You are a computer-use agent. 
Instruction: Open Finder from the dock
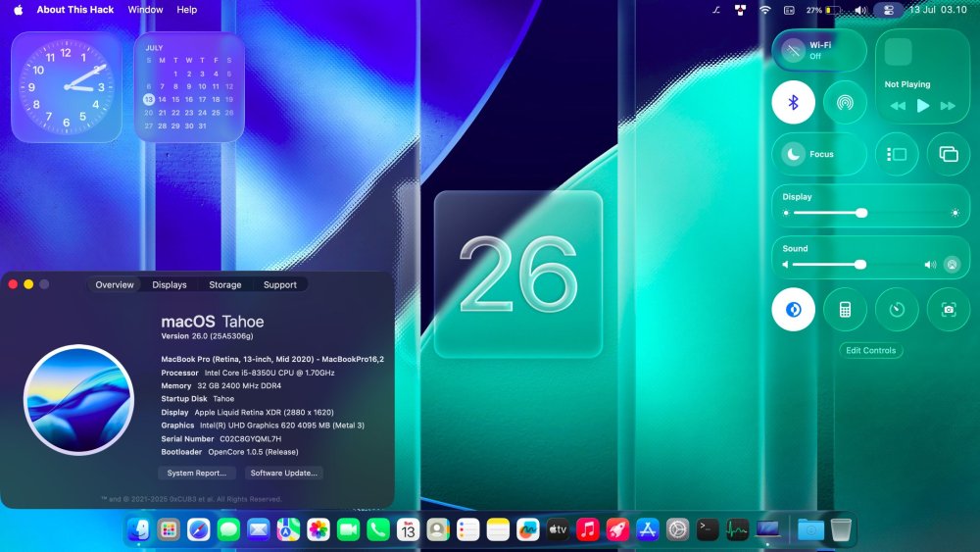[x=138, y=530]
